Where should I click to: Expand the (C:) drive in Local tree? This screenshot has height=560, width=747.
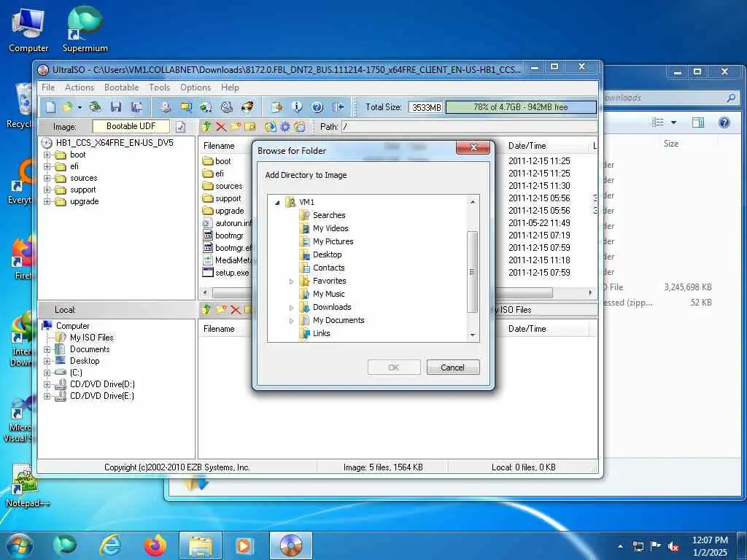(47, 373)
